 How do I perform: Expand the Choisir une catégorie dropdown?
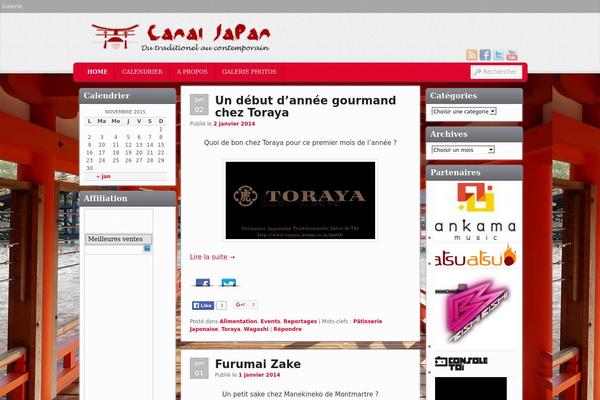[464, 111]
